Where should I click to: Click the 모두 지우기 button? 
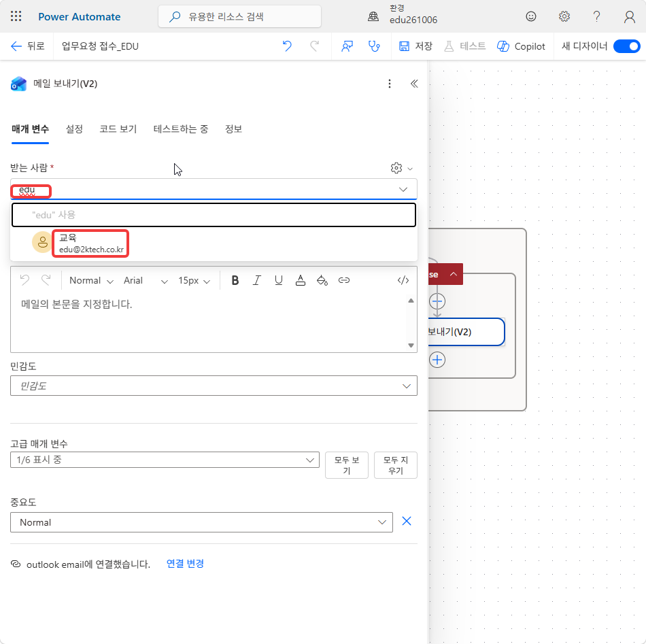[x=396, y=465]
